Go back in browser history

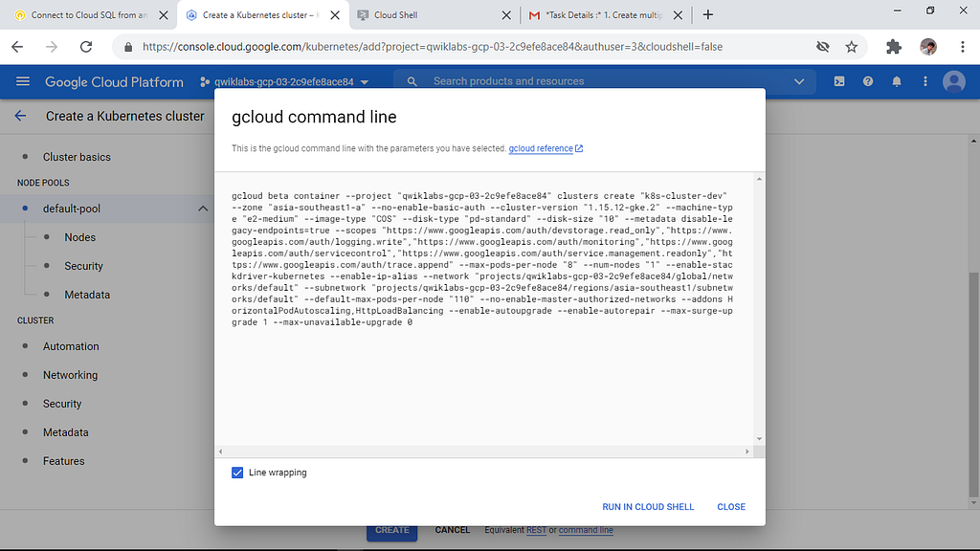tap(17, 47)
